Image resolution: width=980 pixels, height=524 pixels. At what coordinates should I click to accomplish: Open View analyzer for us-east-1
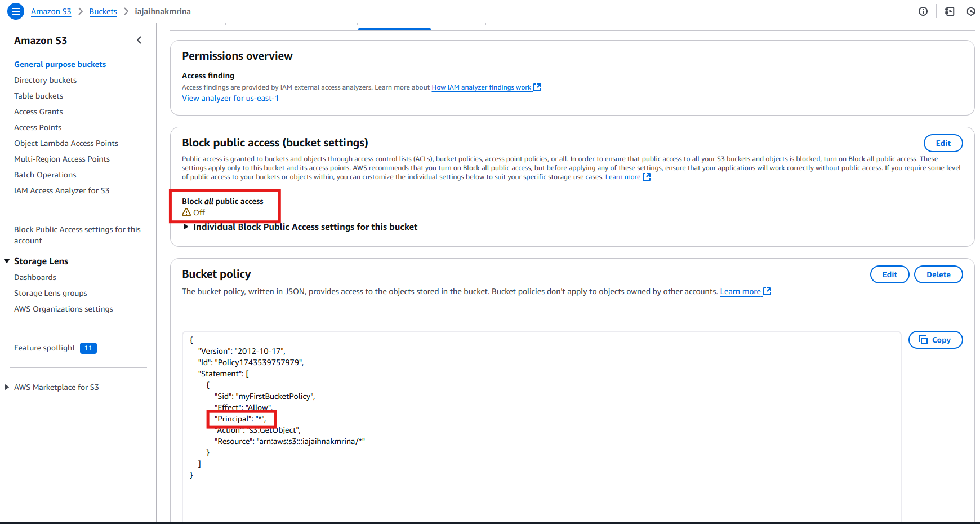click(230, 98)
